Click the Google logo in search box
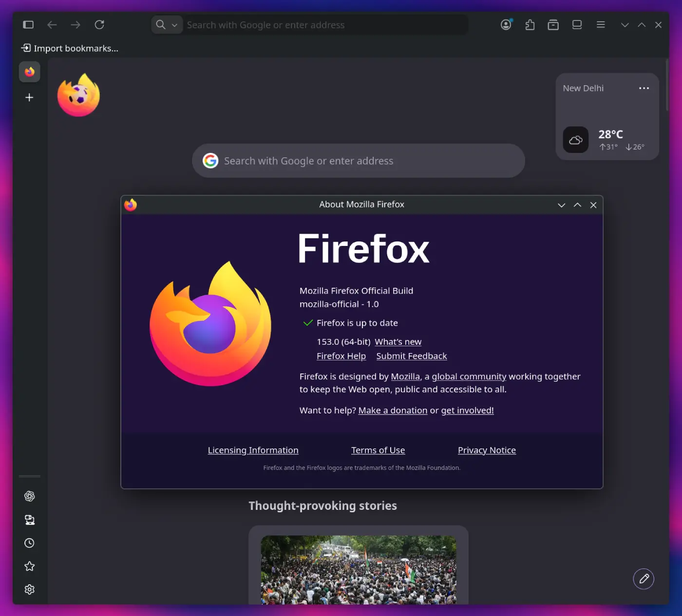Image resolution: width=682 pixels, height=616 pixels. 210,161
